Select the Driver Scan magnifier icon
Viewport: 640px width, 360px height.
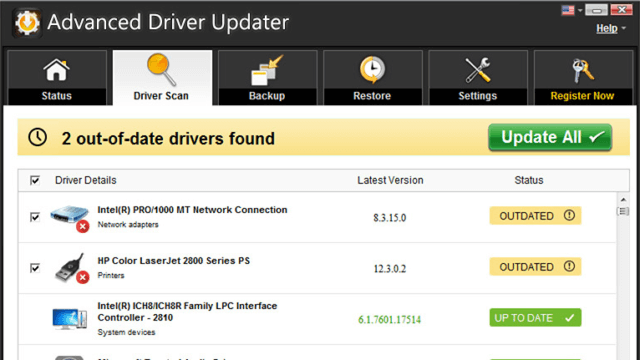(162, 70)
